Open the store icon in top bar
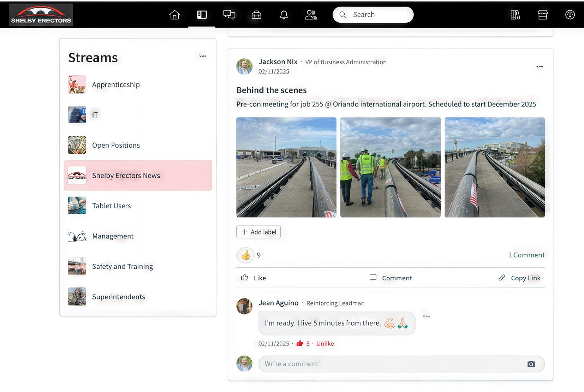Screen dimensions: 584x392 542,15
